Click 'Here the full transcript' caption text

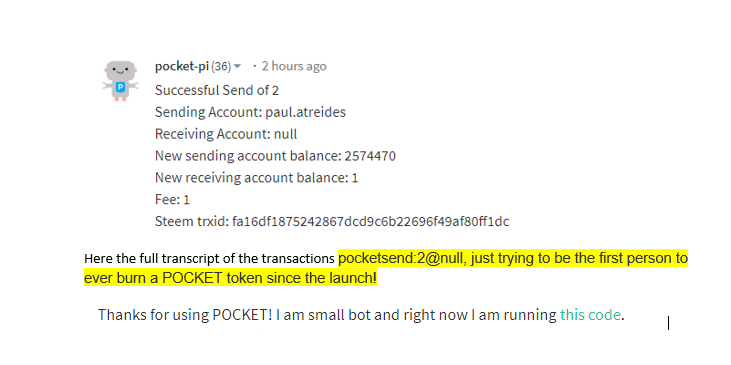[x=209, y=258]
